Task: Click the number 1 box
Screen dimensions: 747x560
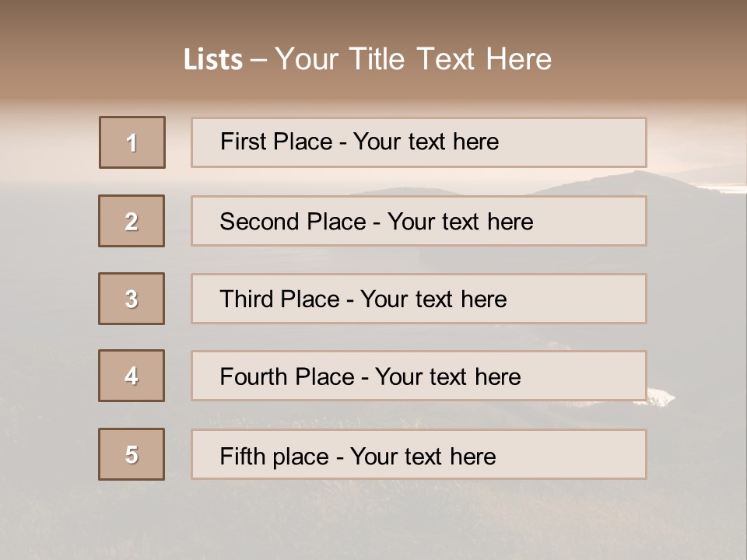Action: click(132, 142)
